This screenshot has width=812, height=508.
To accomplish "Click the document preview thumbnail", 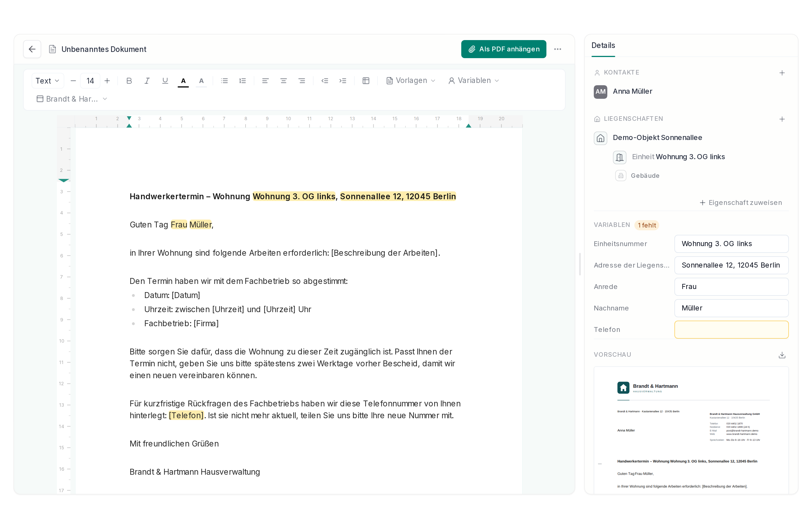I will coord(691,430).
